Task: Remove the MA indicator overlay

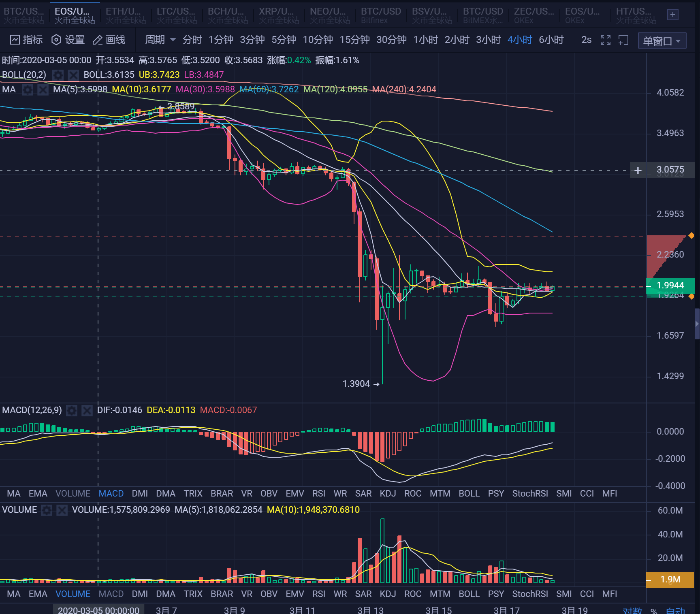Action: (x=43, y=90)
